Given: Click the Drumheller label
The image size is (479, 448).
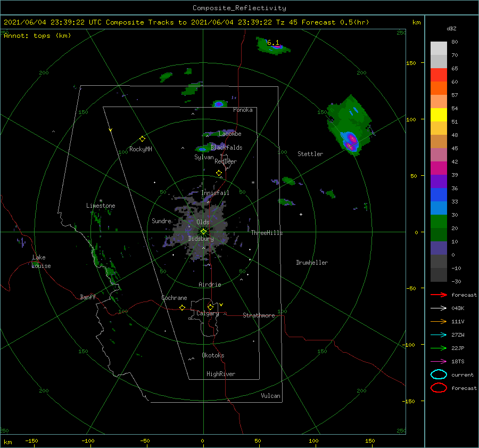Looking at the screenshot, I should (x=312, y=263).
